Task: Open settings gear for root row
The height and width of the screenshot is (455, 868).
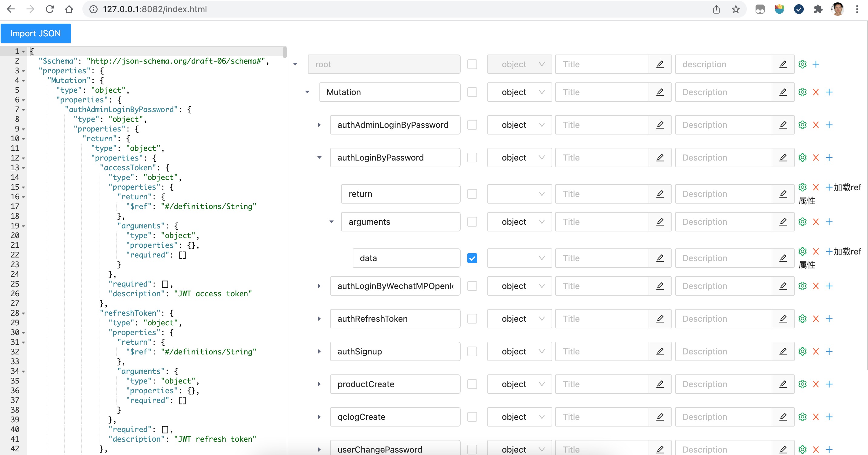Action: [x=802, y=64]
